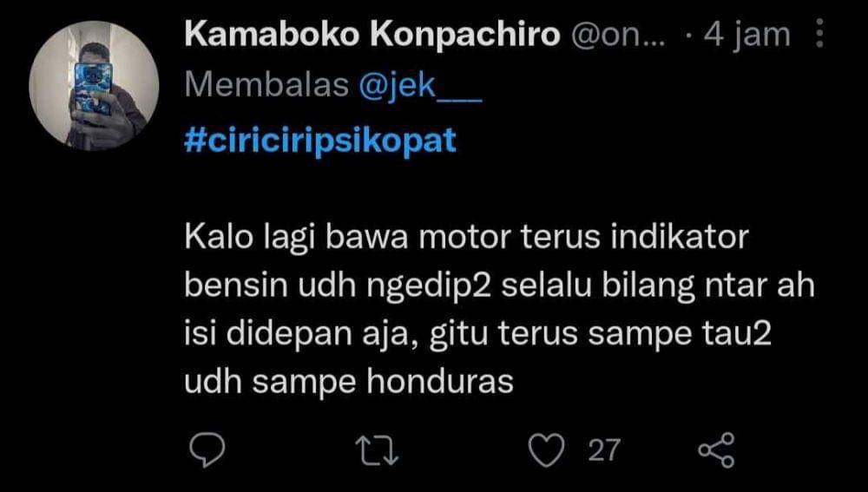
Task: Retweet using the retweet arrows icon
Action: (x=377, y=450)
